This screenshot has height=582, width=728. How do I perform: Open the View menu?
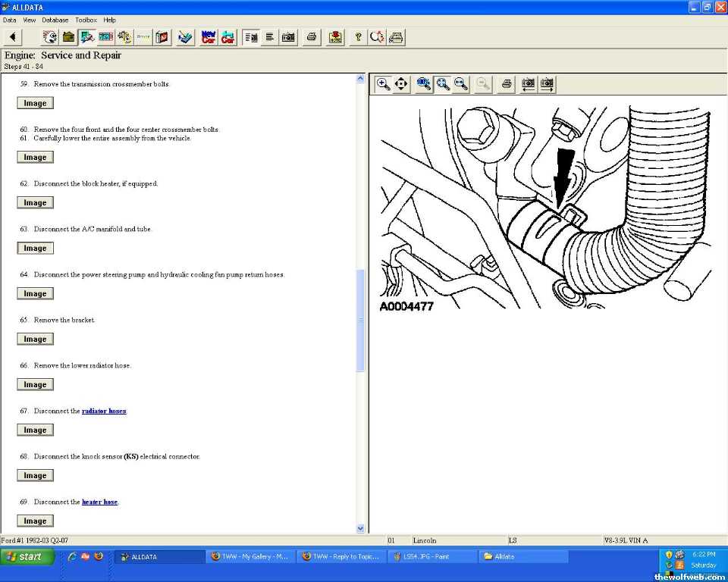click(30, 20)
